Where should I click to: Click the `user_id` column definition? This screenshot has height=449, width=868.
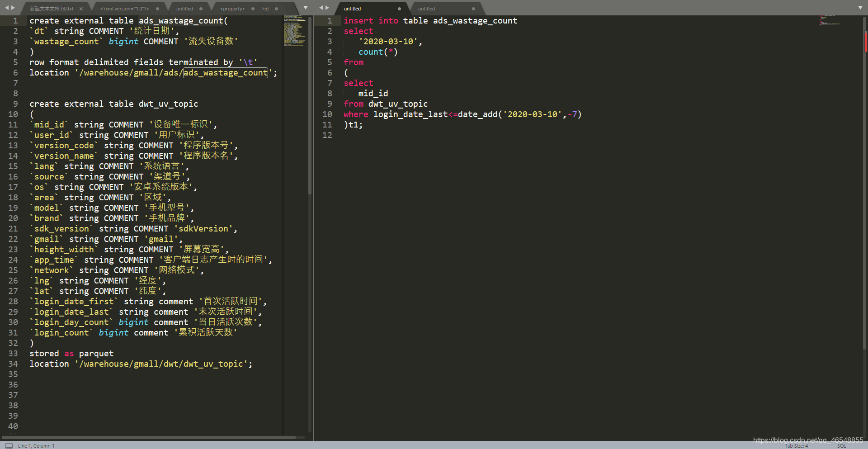(117, 135)
